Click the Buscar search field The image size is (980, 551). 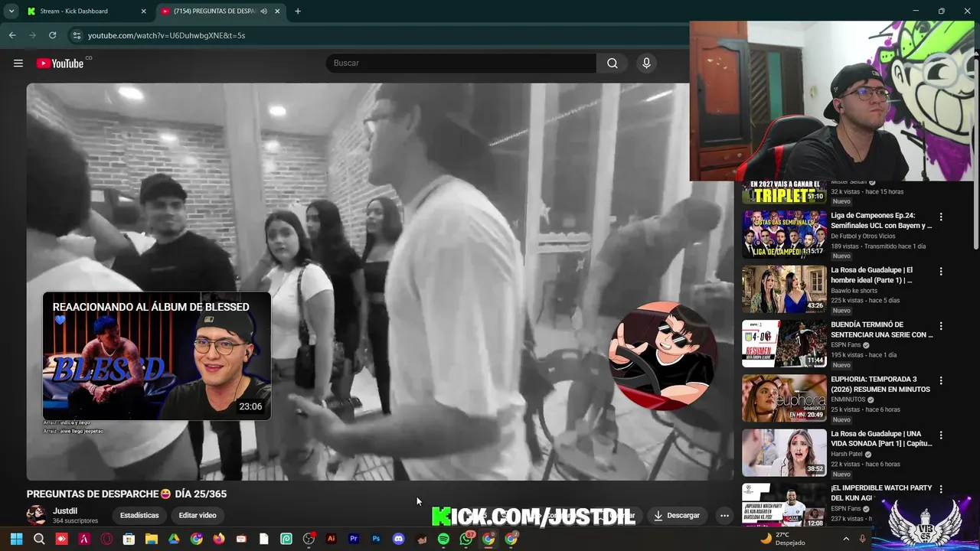click(x=461, y=64)
